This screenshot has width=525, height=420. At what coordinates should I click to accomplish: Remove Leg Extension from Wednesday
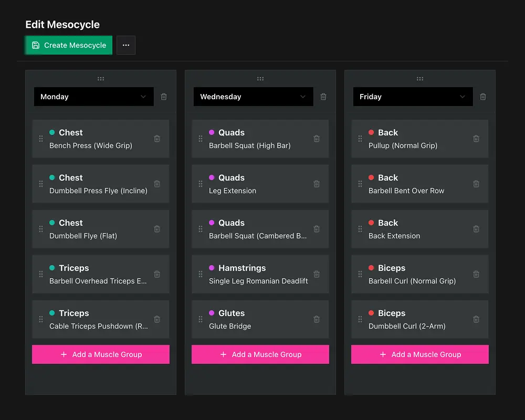point(316,184)
